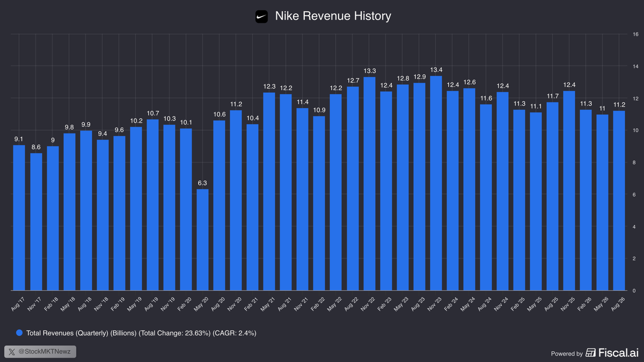Screen dimensions: 644x362
Task: Click the "6.3" value label
Action: 202,183
